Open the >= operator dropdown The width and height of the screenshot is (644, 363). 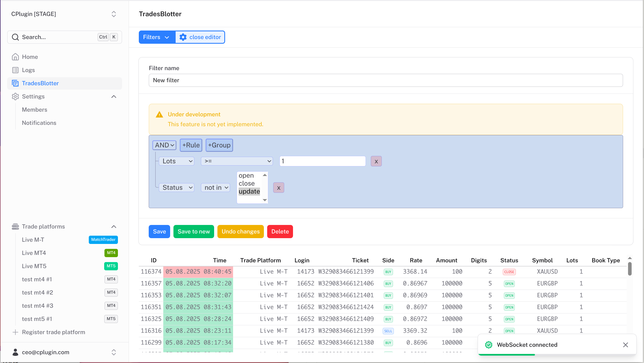click(237, 161)
